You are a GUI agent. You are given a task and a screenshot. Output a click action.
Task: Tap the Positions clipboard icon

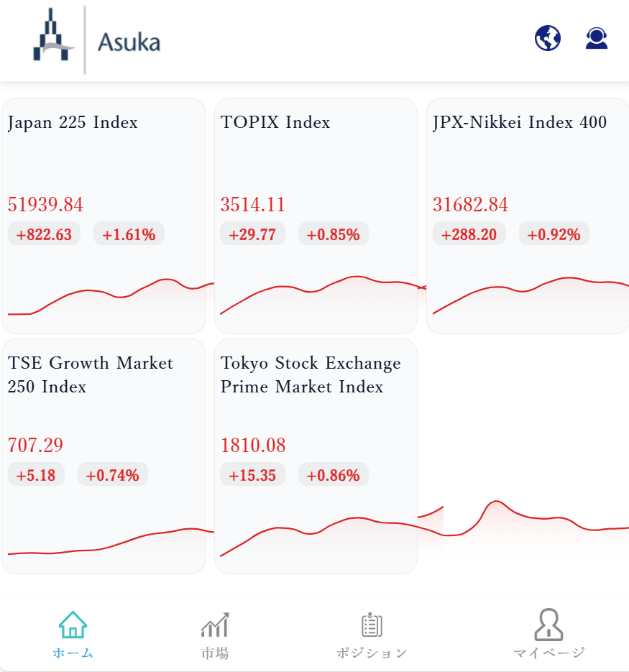coord(372,625)
